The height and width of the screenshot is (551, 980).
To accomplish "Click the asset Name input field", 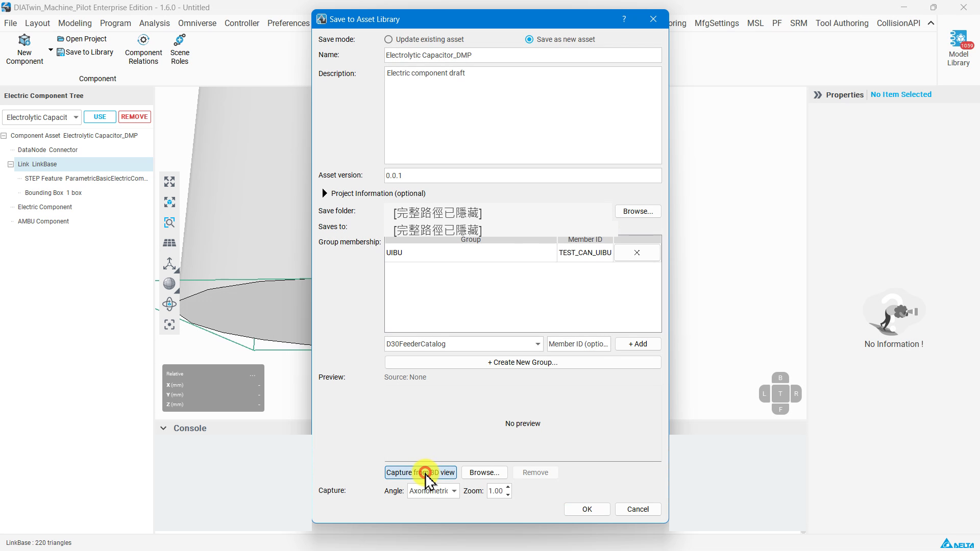I will coord(523,55).
